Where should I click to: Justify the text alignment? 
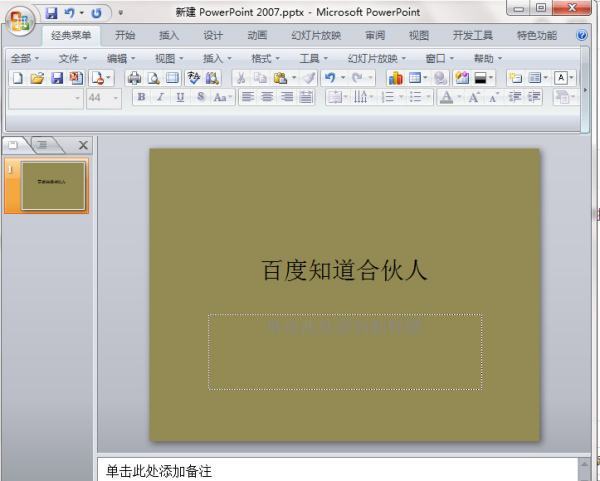(306, 97)
